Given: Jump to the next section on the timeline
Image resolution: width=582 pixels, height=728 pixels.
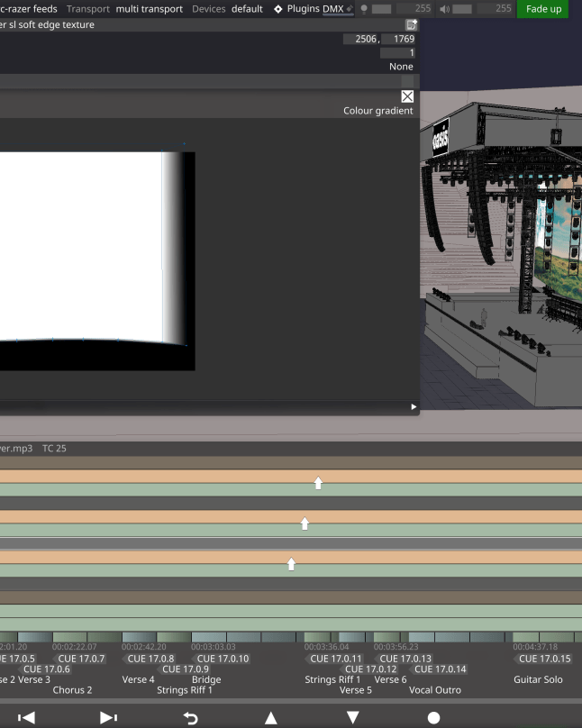Looking at the screenshot, I should 108,718.
